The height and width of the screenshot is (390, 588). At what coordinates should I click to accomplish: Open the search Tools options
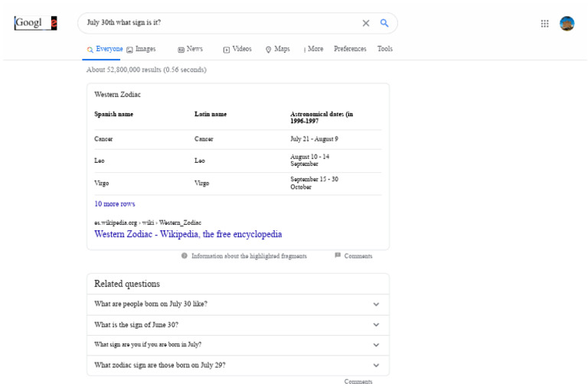pos(384,49)
